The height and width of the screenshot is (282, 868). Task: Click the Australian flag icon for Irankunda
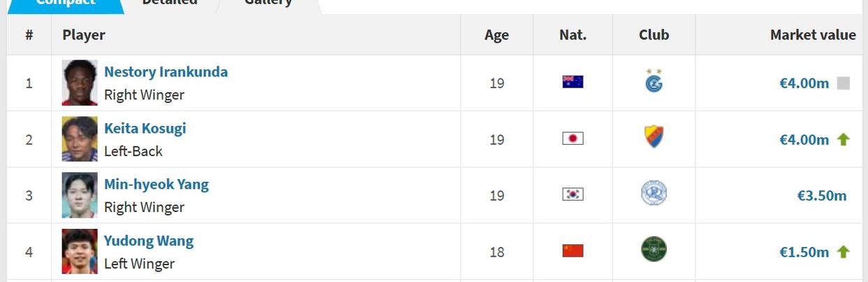[572, 82]
